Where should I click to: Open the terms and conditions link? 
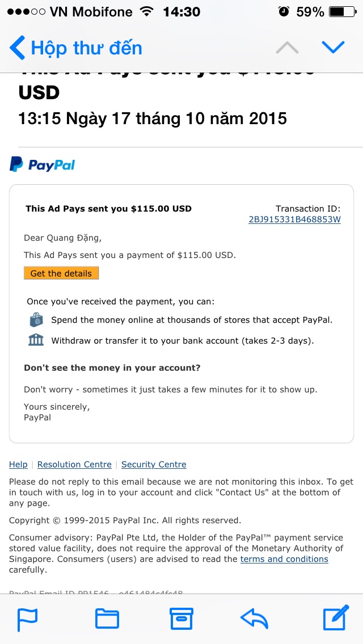coord(284,559)
